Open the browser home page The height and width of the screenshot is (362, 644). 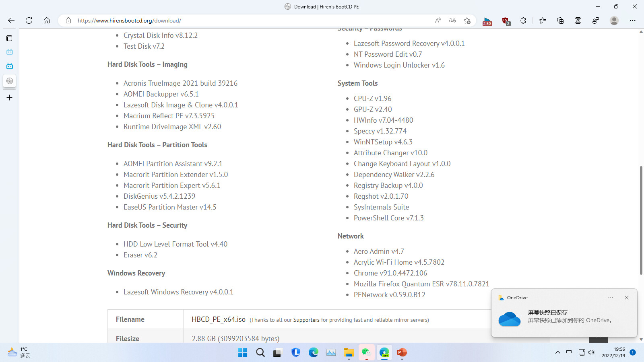coord(47,21)
